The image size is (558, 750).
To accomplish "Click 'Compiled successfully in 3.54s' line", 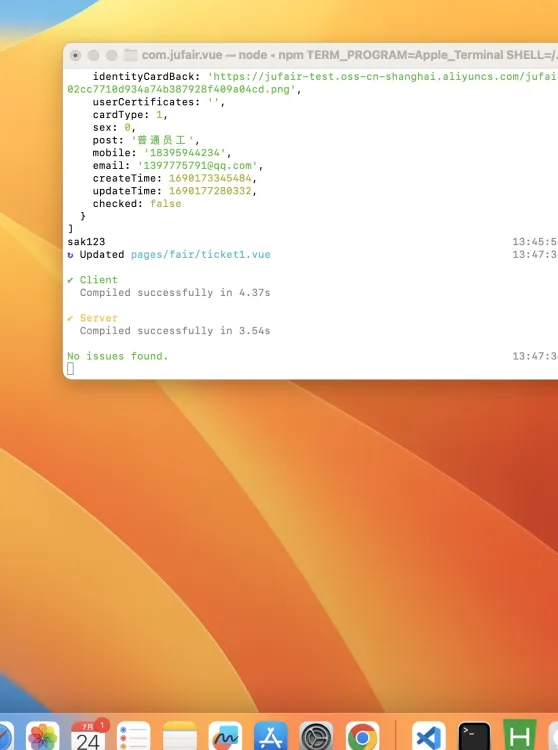I will pyautogui.click(x=175, y=331).
